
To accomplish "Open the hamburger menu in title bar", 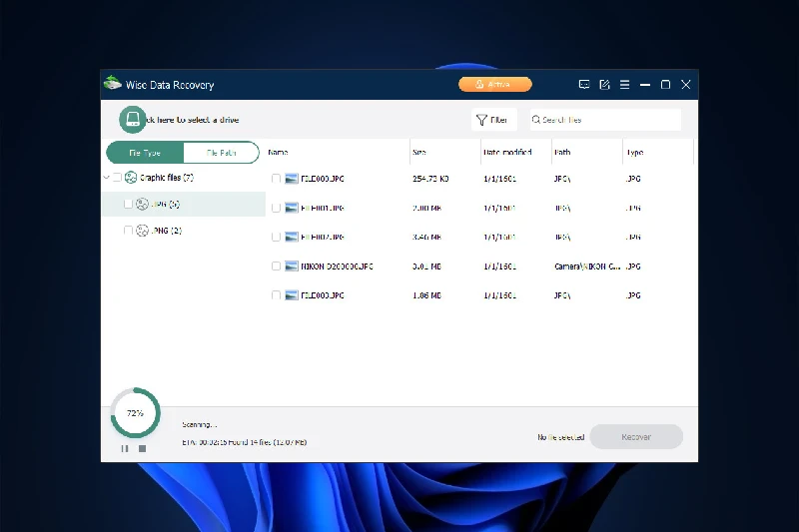I will (x=624, y=85).
